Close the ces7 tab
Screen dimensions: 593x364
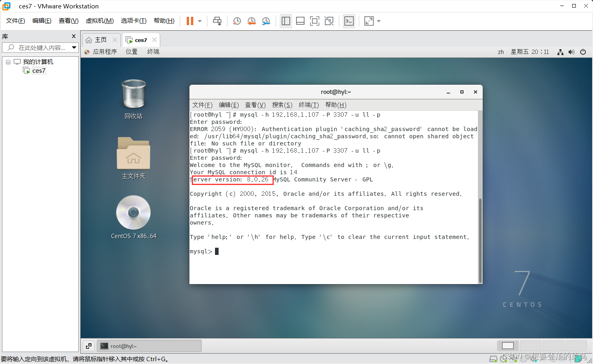tap(154, 40)
